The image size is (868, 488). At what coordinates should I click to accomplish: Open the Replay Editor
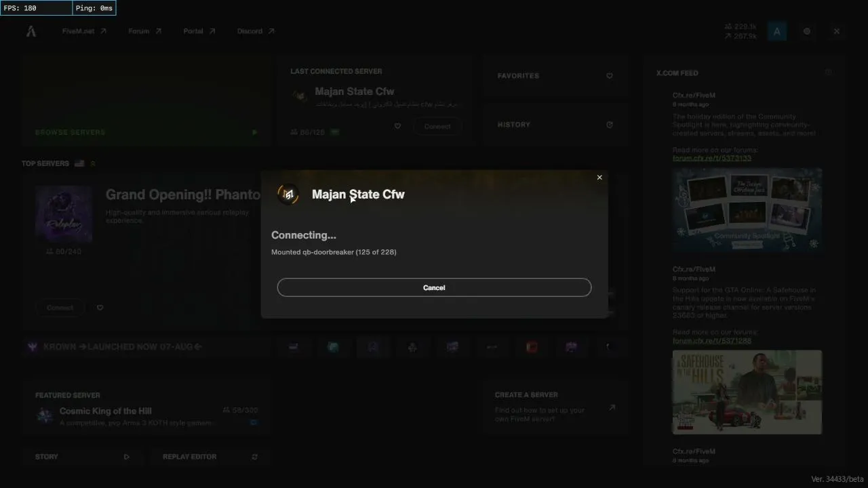tap(210, 457)
